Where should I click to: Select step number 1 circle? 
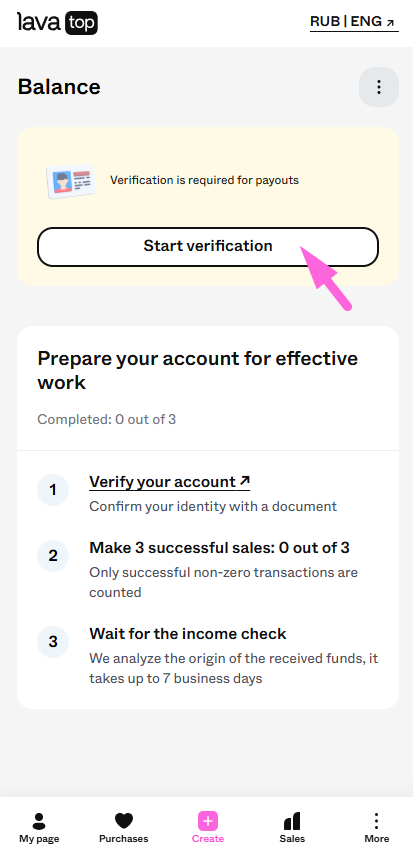pyautogui.click(x=53, y=490)
